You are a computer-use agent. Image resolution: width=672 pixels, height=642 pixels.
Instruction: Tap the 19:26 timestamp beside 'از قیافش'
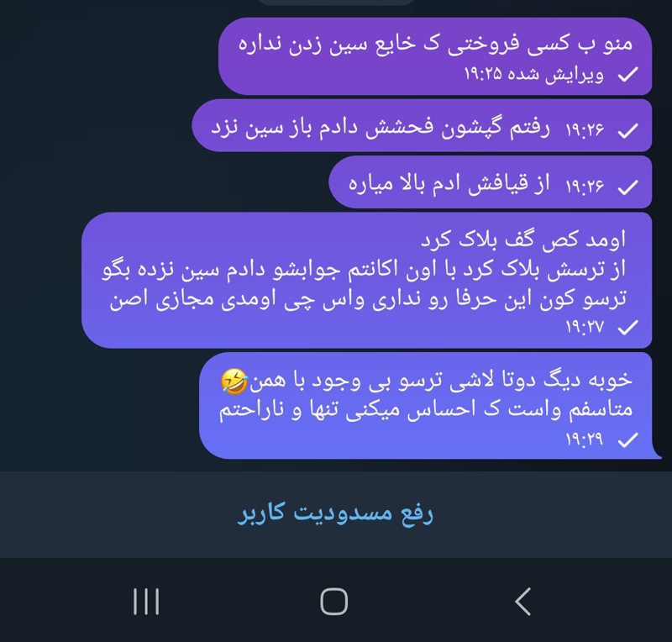point(585,186)
